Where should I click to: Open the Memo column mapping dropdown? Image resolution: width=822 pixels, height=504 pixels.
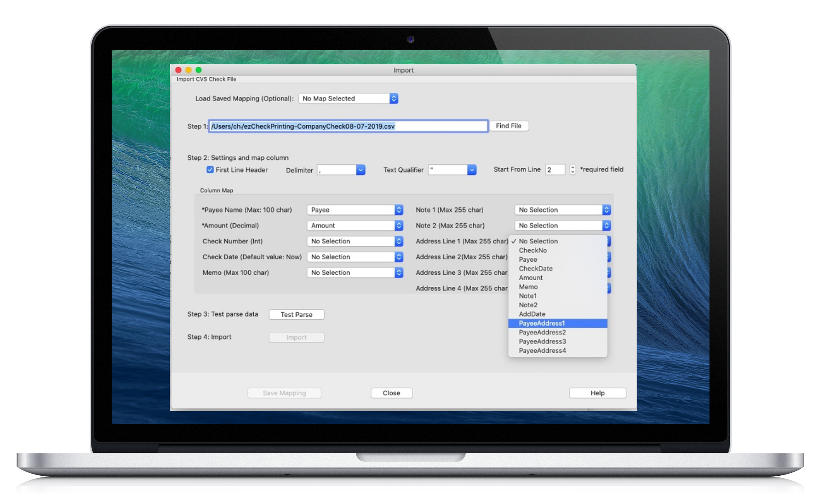tap(355, 273)
